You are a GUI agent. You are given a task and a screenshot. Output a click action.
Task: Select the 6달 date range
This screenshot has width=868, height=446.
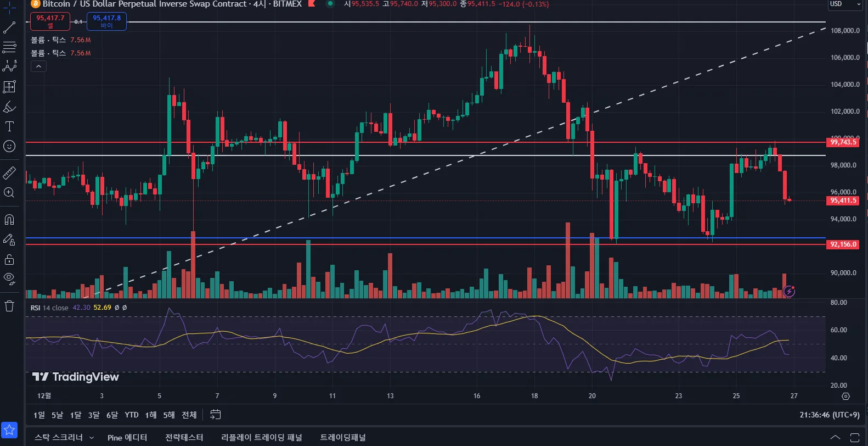point(112,415)
